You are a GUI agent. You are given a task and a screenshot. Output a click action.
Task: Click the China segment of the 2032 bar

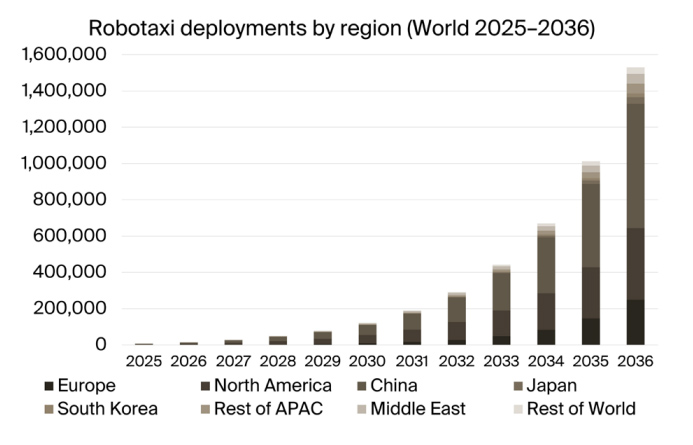pyautogui.click(x=457, y=309)
